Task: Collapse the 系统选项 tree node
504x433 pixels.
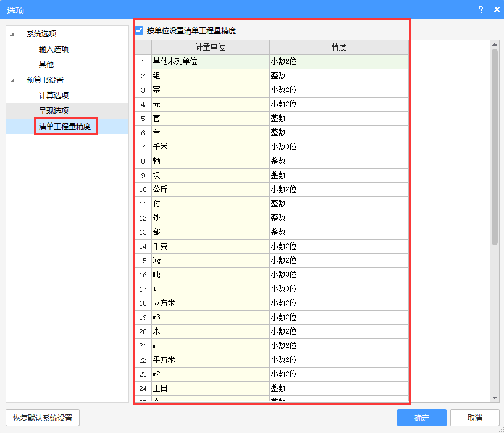Action: click(x=12, y=34)
